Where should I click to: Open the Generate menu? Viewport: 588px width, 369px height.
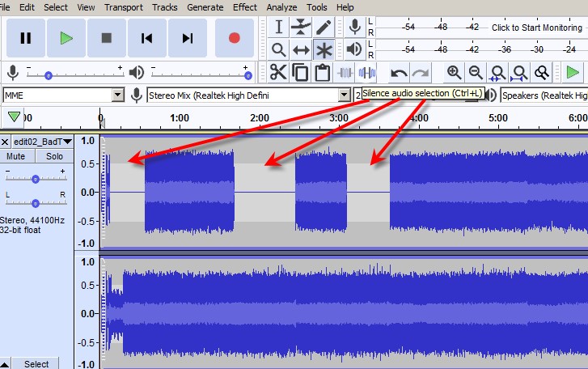(x=205, y=7)
